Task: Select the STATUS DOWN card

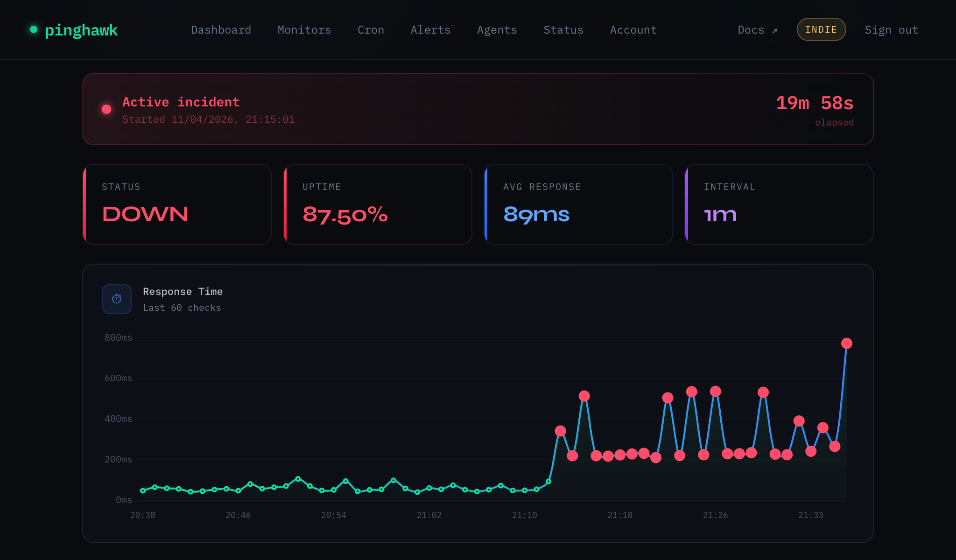Action: pos(177,204)
